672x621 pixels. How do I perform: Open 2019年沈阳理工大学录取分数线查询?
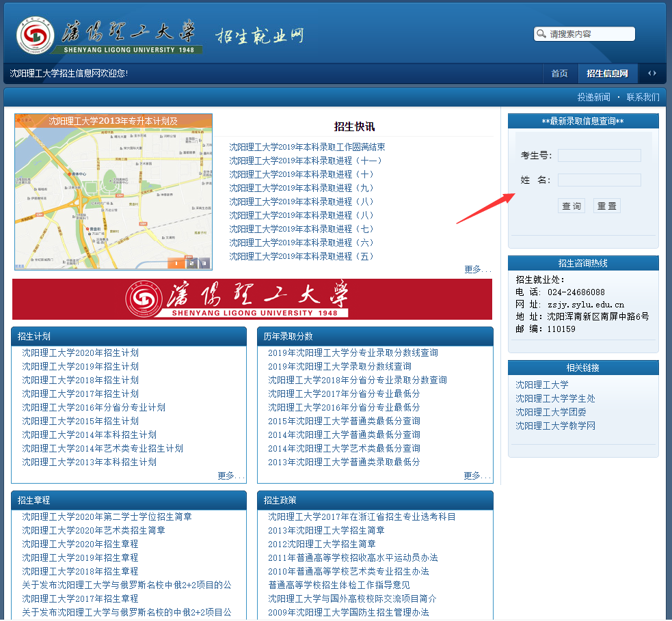340,367
